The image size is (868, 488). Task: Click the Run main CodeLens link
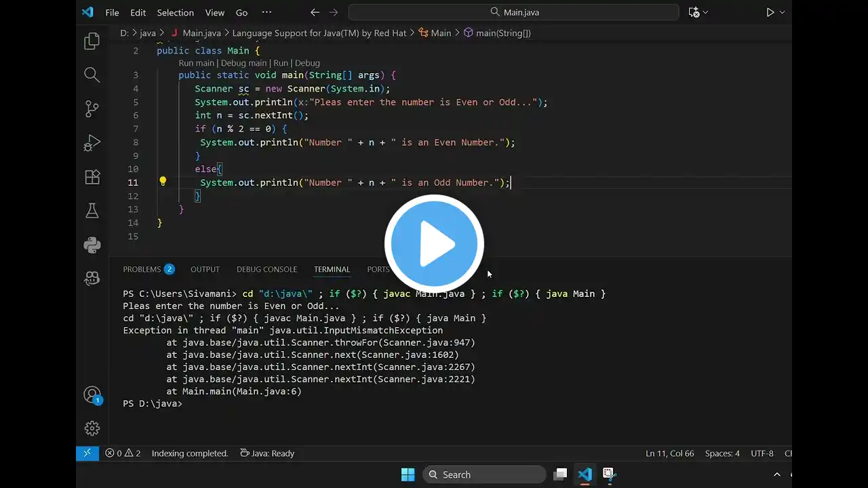tap(196, 63)
